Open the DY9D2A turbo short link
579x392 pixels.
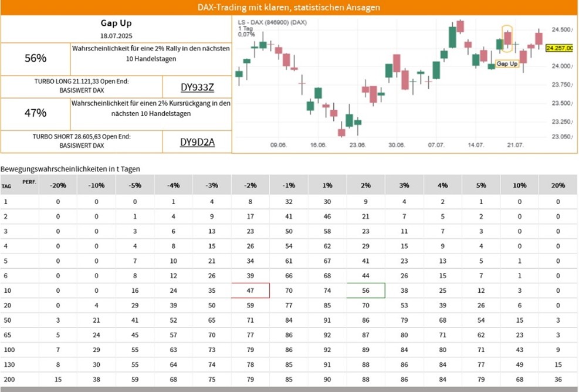pyautogui.click(x=197, y=142)
